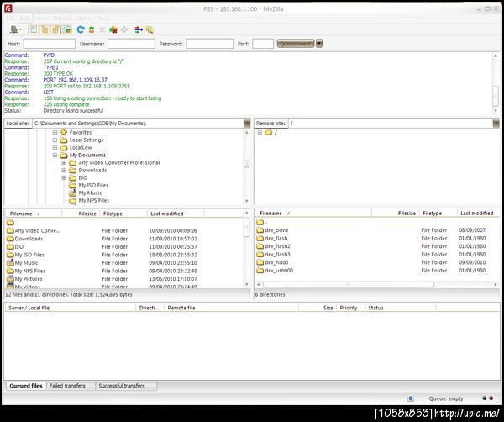Sort remote list by Last modified header
Image resolution: width=504 pixels, height=422 pixels.
[478, 214]
